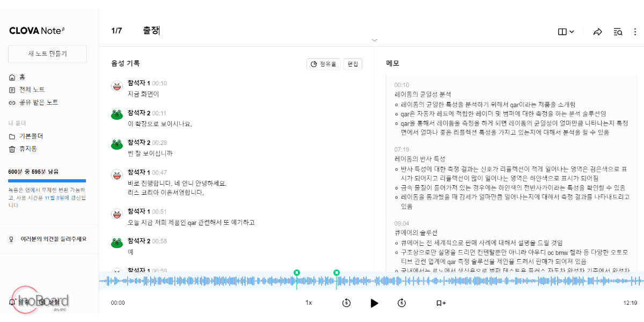Select transcript line 이 확장으로 보이시나요.
The height and width of the screenshot is (322, 644).
click(159, 124)
